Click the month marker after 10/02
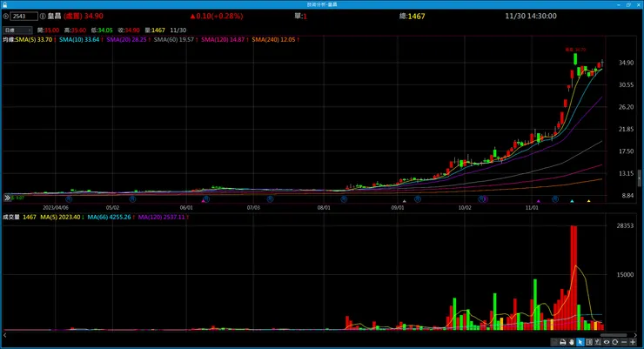The height and width of the screenshot is (349, 644). pyautogui.click(x=481, y=199)
